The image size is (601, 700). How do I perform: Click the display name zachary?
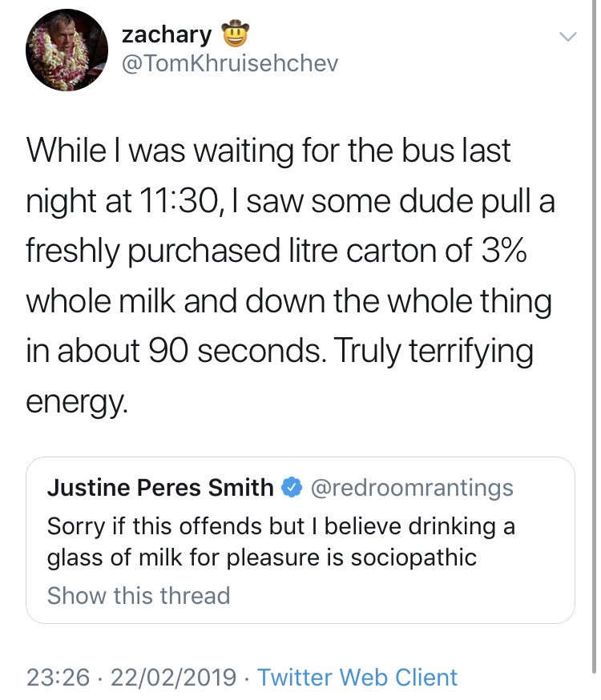167,34
